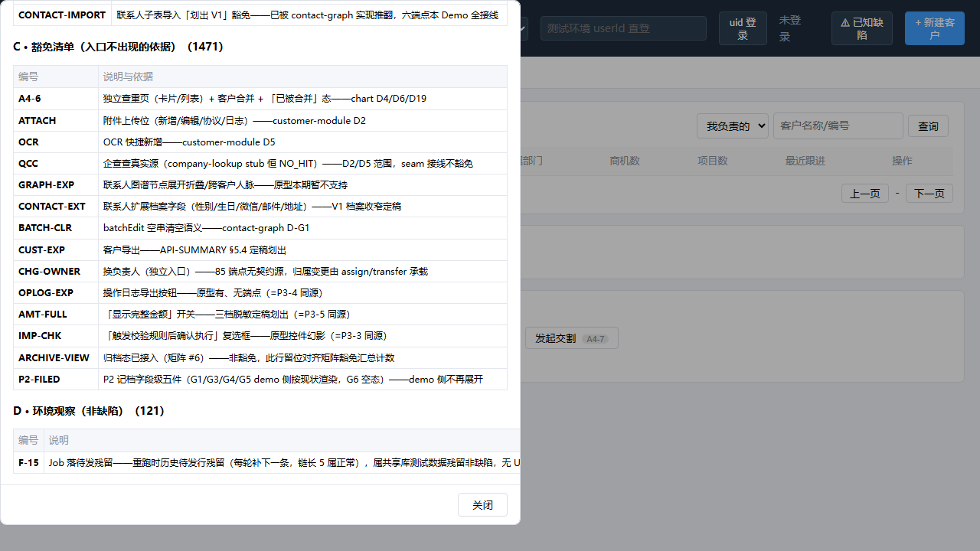Click the 操作 column header

click(x=902, y=161)
